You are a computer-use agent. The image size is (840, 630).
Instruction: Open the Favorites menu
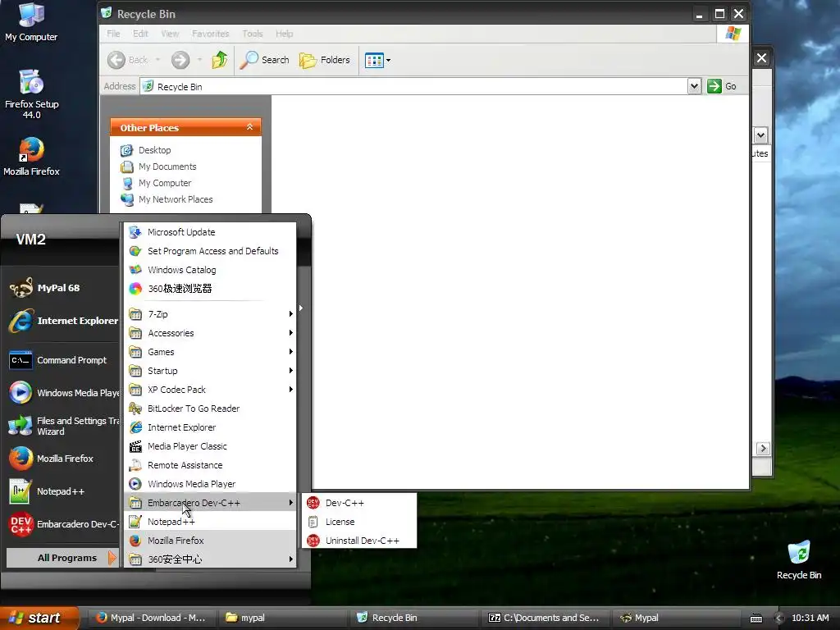211,33
